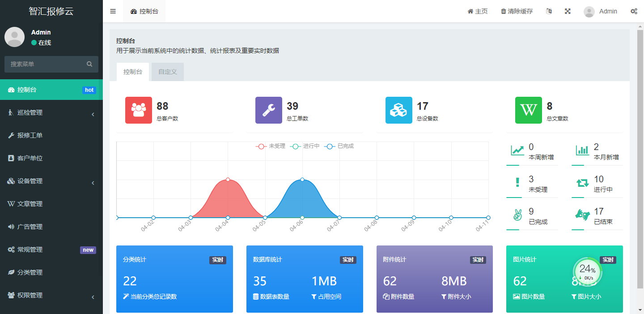Toggle 进行中 series in the chart legend
The image size is (644, 314).
click(302, 146)
